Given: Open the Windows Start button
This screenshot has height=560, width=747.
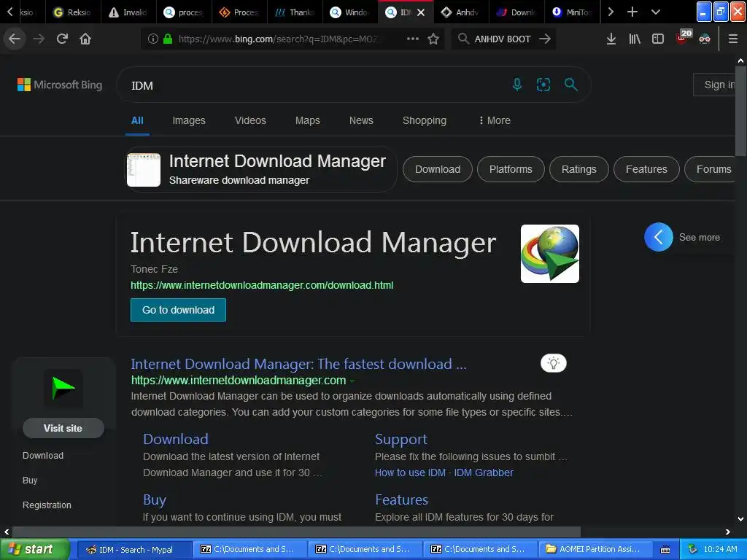Looking at the screenshot, I should [35, 549].
